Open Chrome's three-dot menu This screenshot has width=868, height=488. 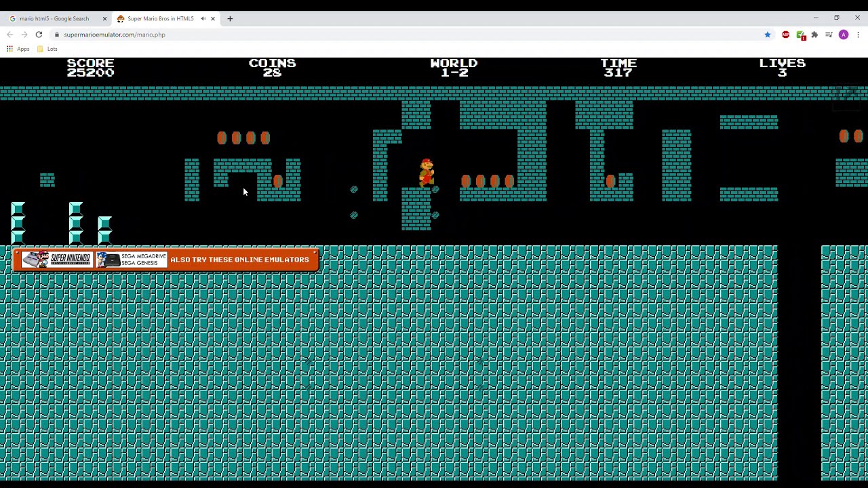[x=858, y=35]
